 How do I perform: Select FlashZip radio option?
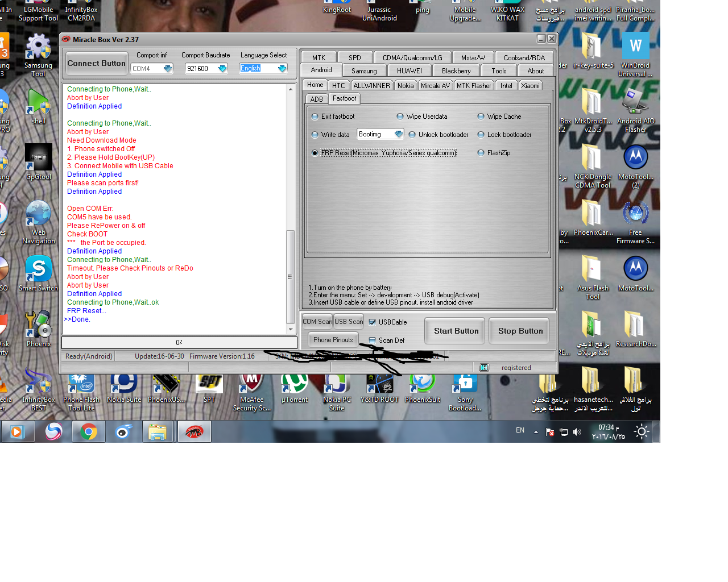click(494, 153)
